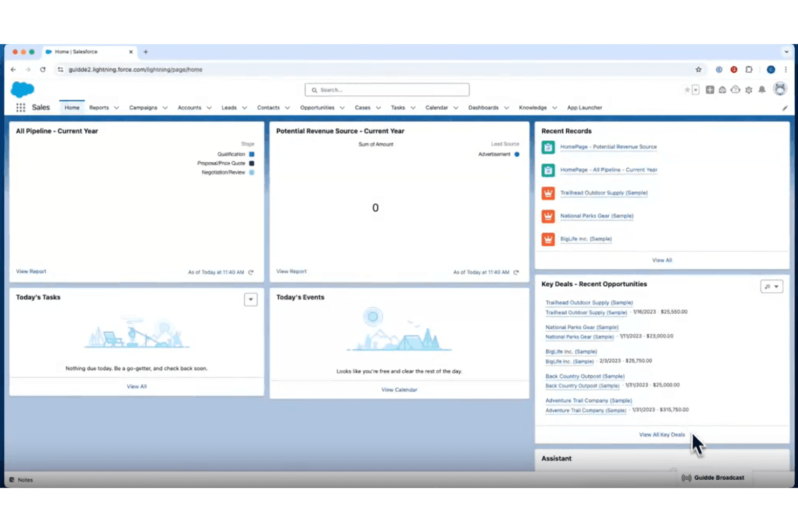Open the Setup gear icon
Image resolution: width=798 pixels, height=532 pixels.
749,90
